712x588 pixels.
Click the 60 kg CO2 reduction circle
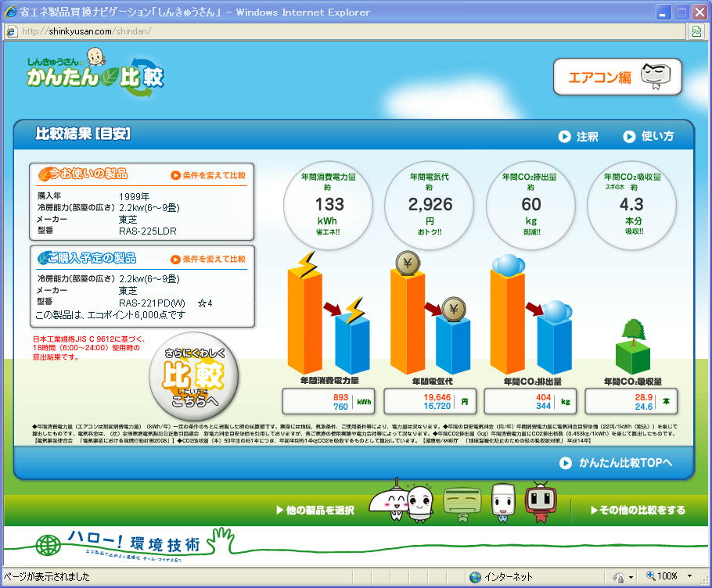point(530,205)
